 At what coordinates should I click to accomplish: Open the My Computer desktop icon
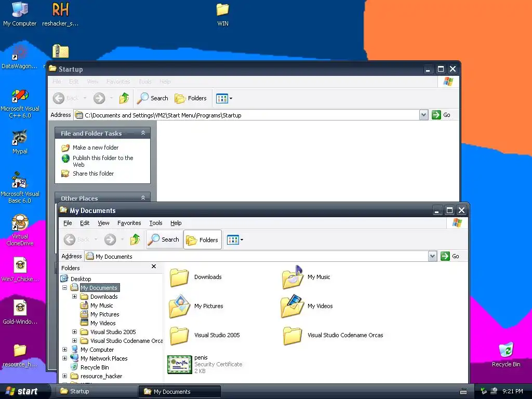coord(20,14)
